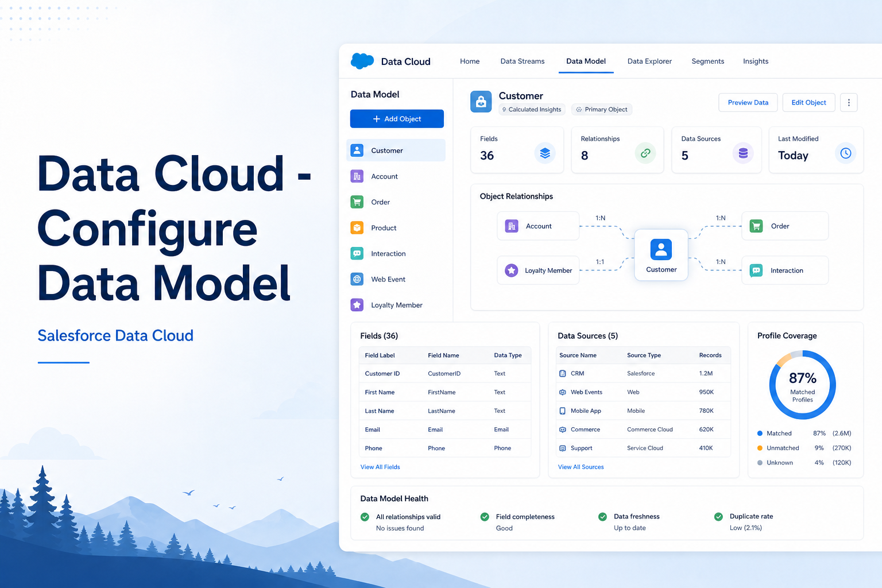Select the Order object in sidebar

(x=396, y=202)
